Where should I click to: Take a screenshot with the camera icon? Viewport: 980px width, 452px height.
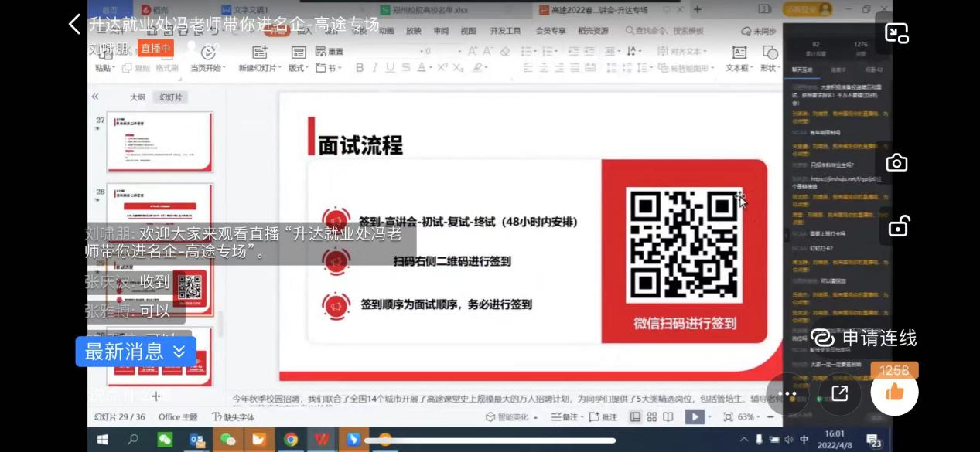pyautogui.click(x=896, y=163)
